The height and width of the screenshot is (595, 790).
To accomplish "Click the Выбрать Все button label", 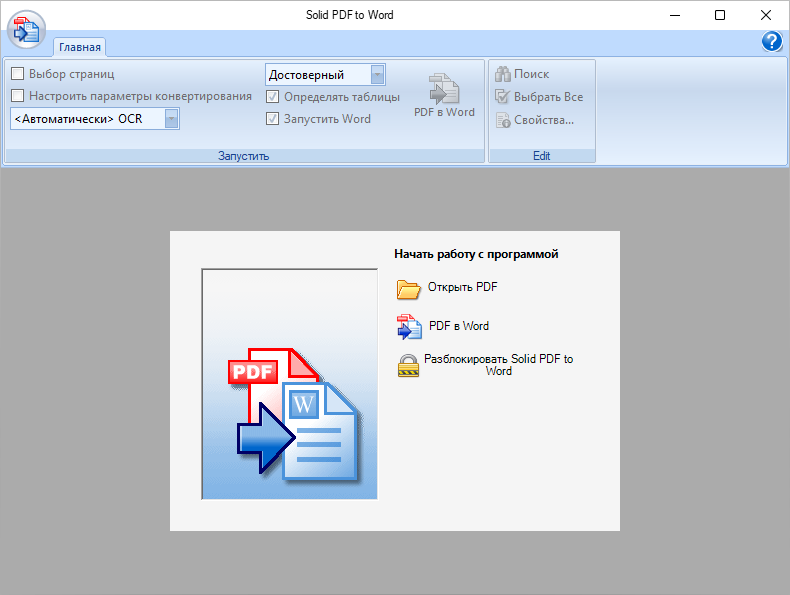I will coord(548,97).
